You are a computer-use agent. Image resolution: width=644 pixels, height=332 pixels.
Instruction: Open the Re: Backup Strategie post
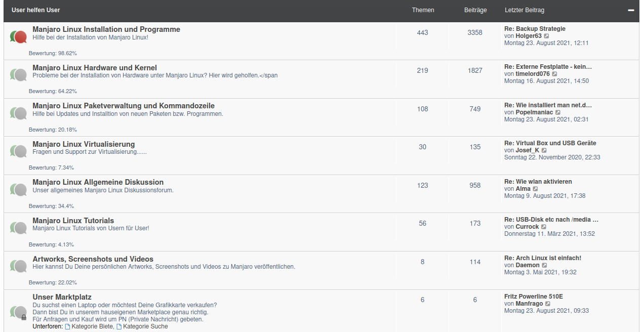[535, 29]
